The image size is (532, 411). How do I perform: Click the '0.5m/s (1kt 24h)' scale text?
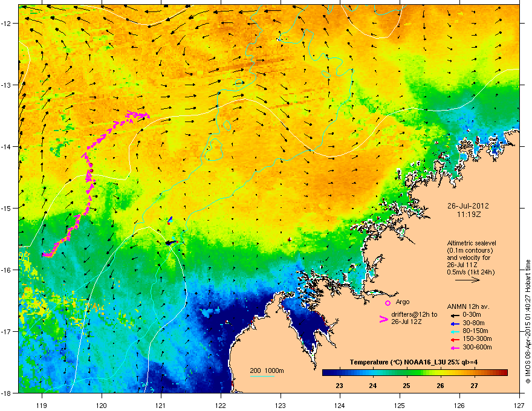tap(471, 272)
